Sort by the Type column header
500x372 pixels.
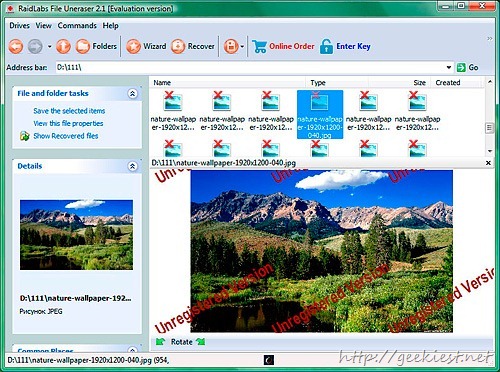(x=337, y=83)
